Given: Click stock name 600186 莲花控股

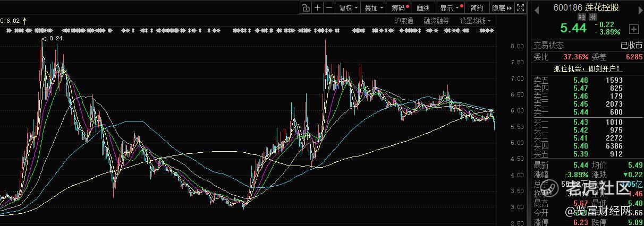Looking at the screenshot, I should click(x=586, y=8).
